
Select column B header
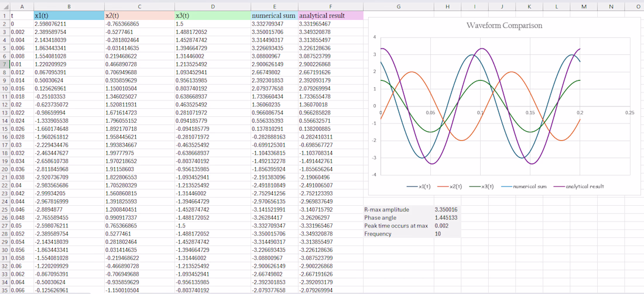68,6
